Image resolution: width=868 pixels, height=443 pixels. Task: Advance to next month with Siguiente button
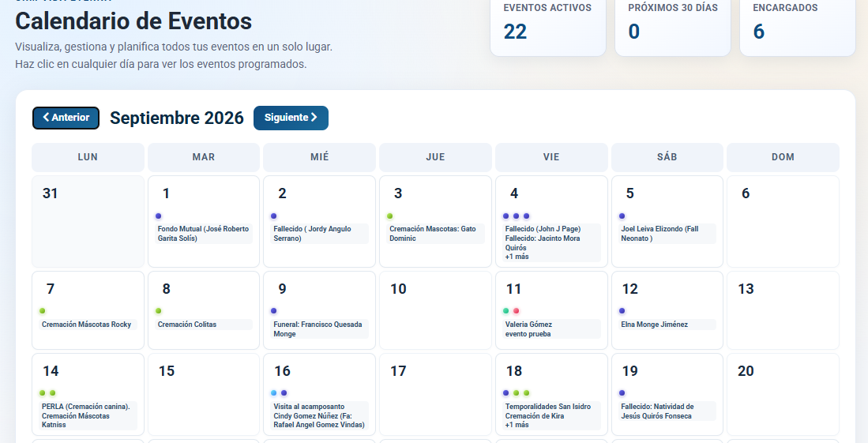click(291, 118)
